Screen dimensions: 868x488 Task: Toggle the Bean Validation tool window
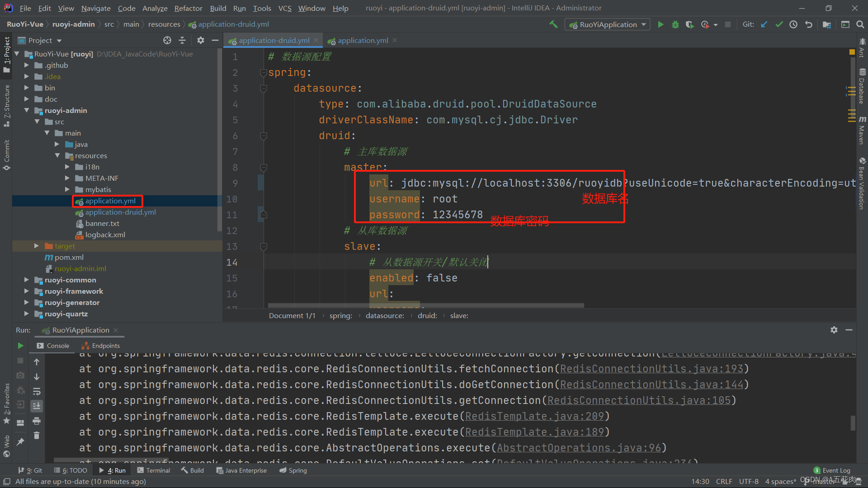862,183
